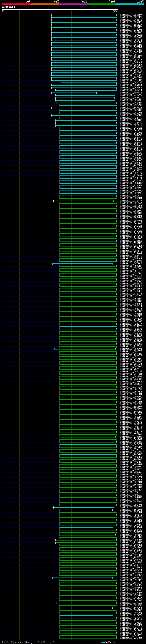Select the UniRef100_C1K5D0 label
Image resolution: width=146 pixels, height=644 pixels.
click(131, 273)
